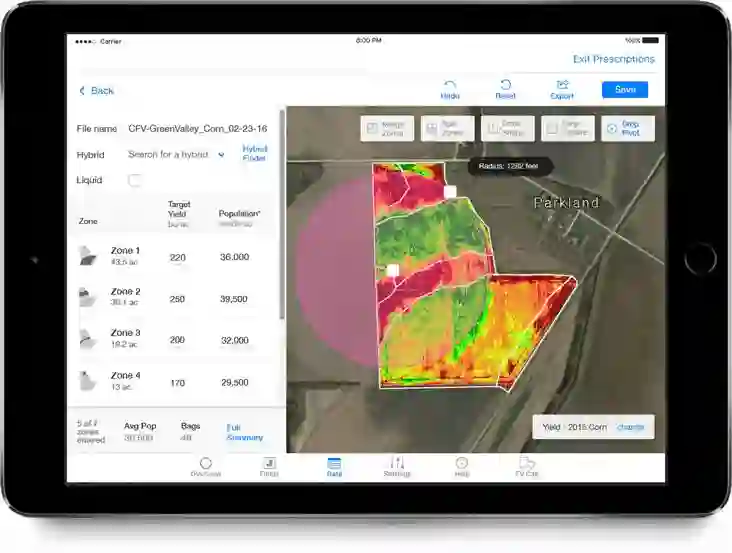
Task: Open the Settings tab
Action: (397, 467)
